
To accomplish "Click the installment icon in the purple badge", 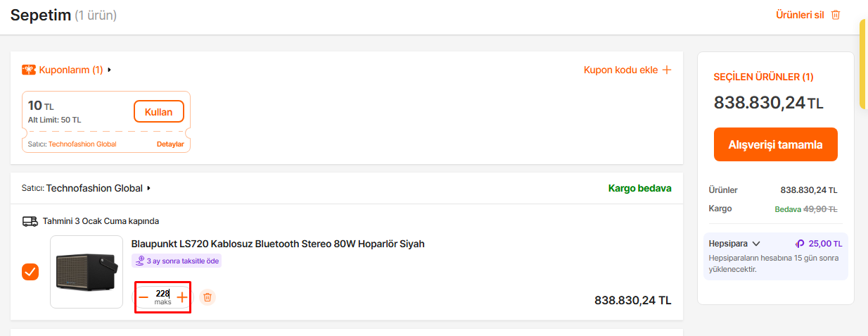I will coord(140,261).
